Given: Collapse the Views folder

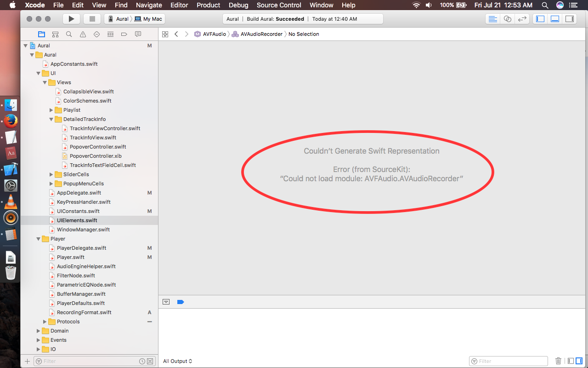Looking at the screenshot, I should point(45,82).
